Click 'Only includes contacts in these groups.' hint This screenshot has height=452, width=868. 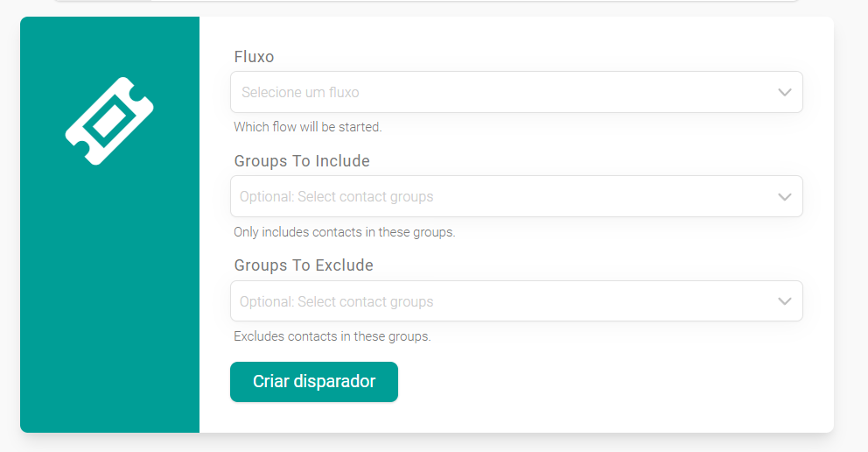coord(344,232)
